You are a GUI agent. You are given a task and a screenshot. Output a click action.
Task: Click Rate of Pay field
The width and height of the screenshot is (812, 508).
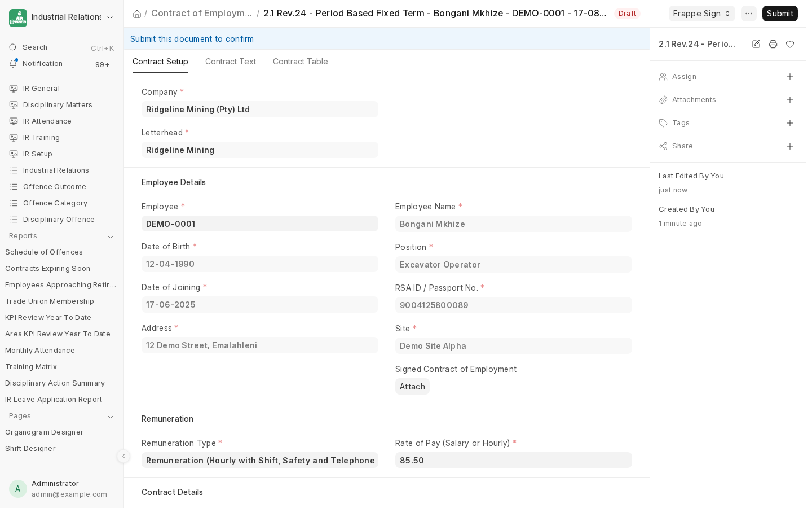pyautogui.click(x=514, y=461)
